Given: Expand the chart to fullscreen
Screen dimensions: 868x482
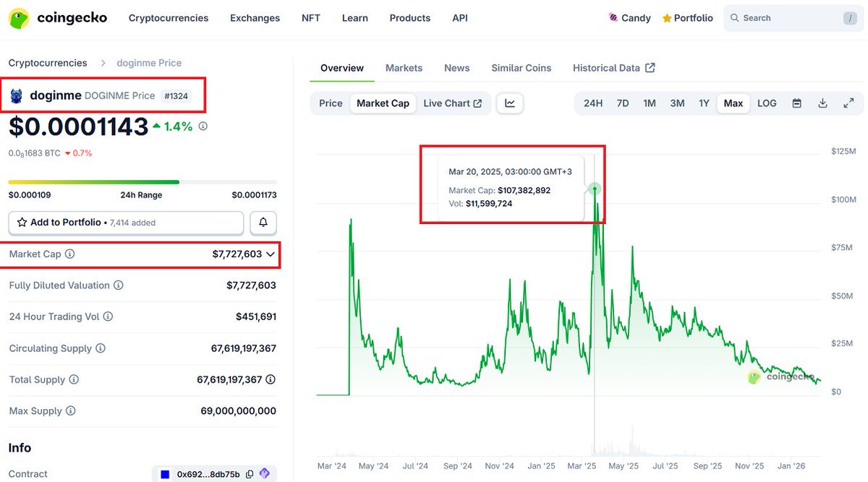Looking at the screenshot, I should coord(848,103).
